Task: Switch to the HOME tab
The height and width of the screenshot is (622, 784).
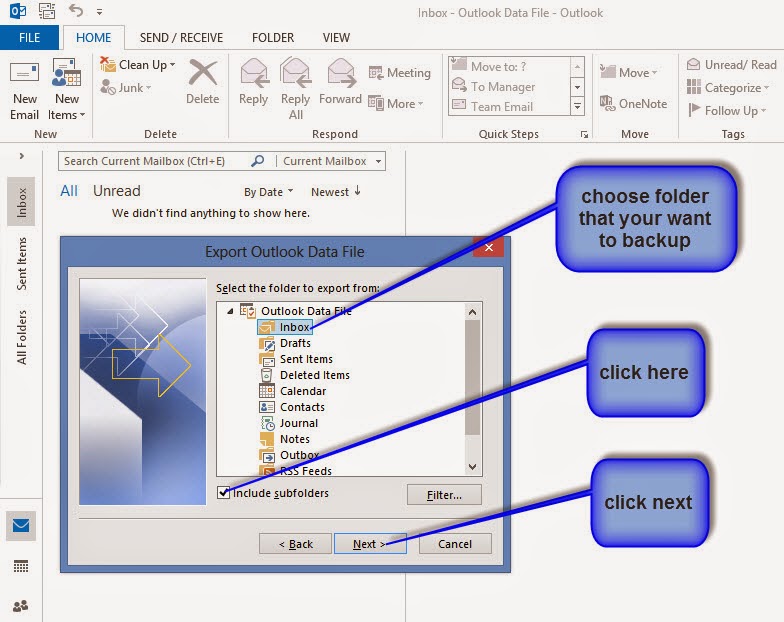Action: coord(94,38)
